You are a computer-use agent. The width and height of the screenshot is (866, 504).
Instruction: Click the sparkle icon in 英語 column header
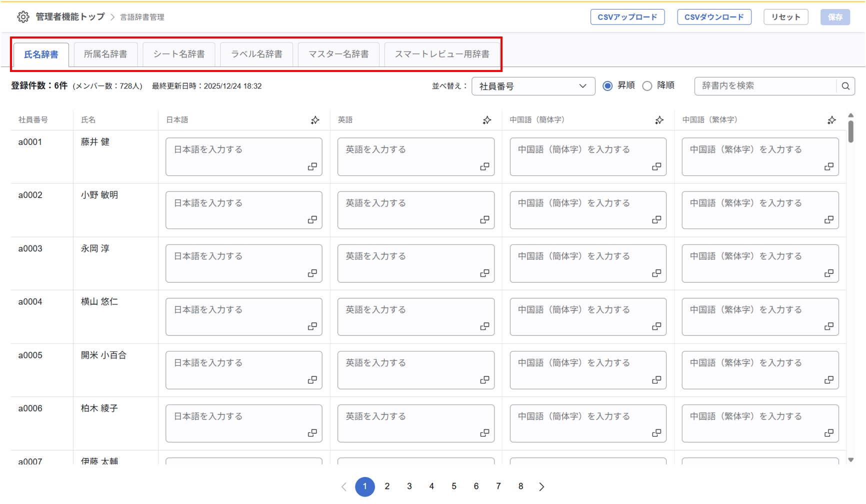[x=487, y=120]
